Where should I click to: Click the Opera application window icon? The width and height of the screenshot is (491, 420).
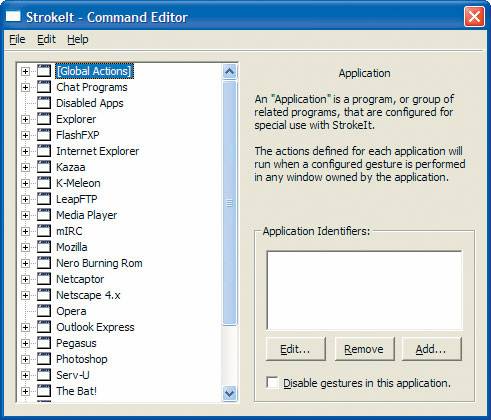pyautogui.click(x=44, y=311)
